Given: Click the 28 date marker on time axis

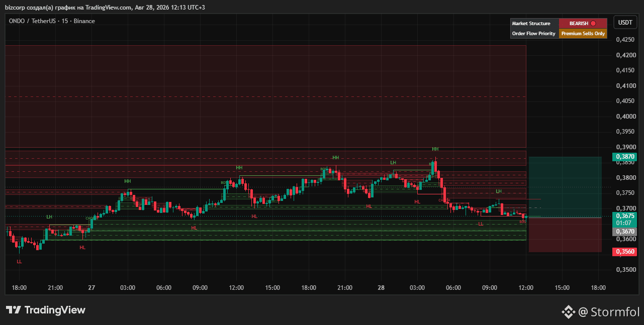Looking at the screenshot, I should [x=381, y=288].
